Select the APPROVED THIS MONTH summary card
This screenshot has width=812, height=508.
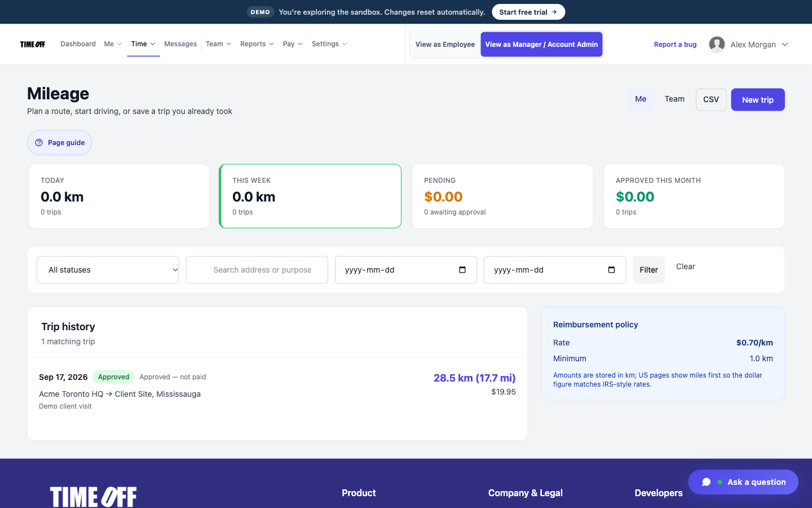coord(694,196)
